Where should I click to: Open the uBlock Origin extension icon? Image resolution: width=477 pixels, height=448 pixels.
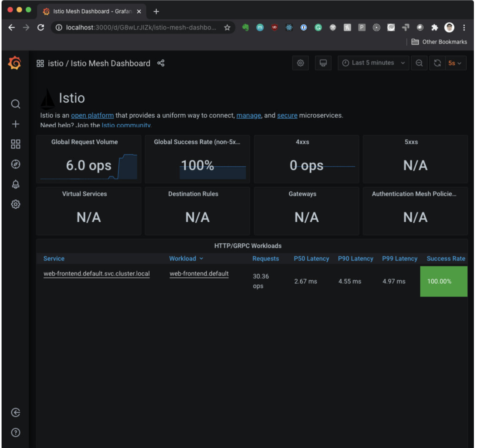click(275, 27)
